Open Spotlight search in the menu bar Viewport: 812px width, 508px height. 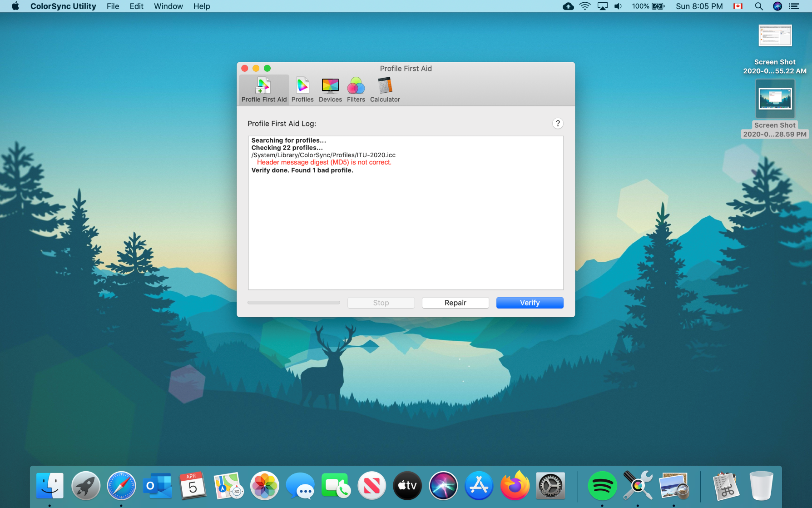(758, 6)
